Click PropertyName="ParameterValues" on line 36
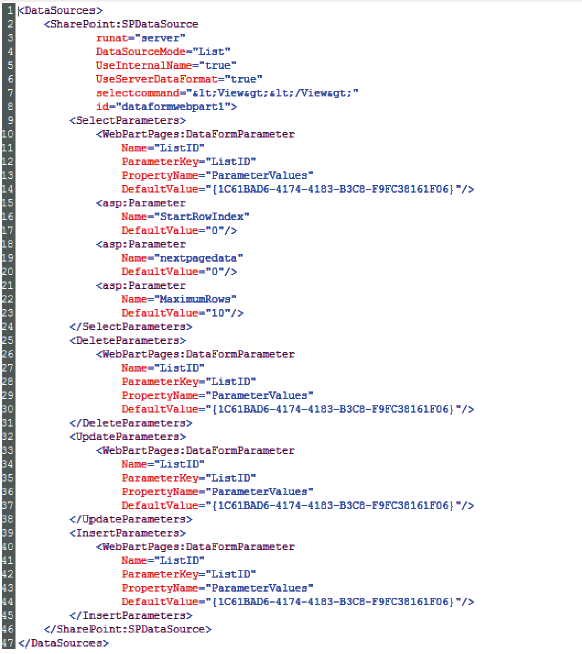582x654 pixels. 217,492
